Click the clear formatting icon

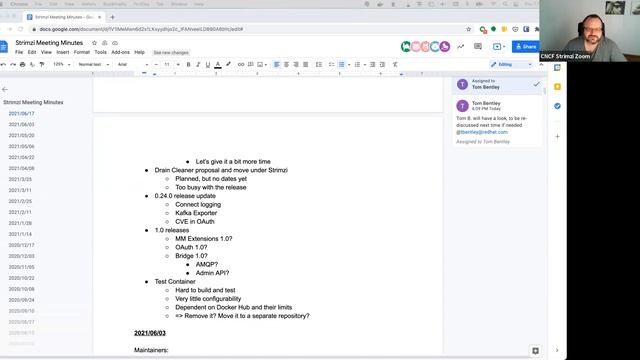(x=395, y=64)
